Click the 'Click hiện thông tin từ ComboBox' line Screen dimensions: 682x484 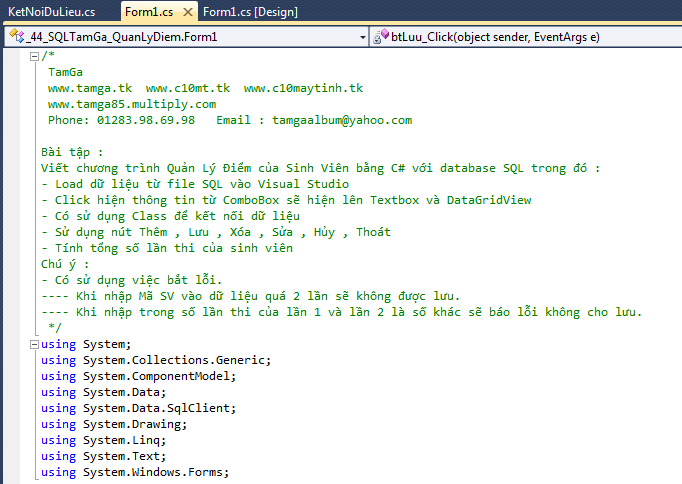coord(286,200)
